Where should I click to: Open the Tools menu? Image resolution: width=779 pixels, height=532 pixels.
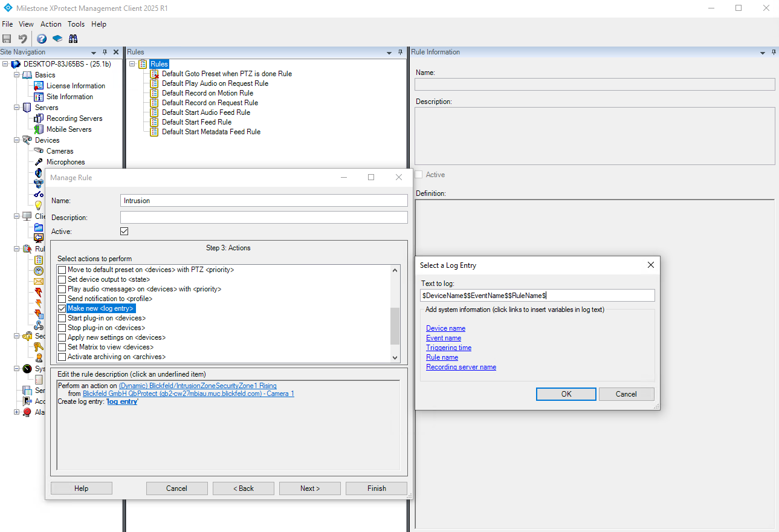click(76, 24)
